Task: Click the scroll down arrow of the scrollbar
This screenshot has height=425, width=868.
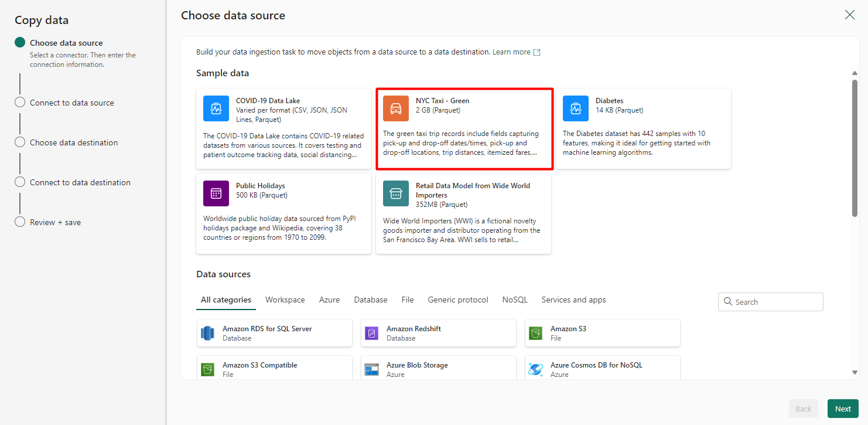Action: 855,372
